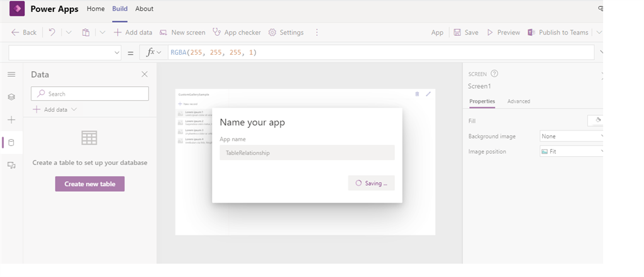
Task: Open Settings from the toolbar
Action: [x=286, y=33]
